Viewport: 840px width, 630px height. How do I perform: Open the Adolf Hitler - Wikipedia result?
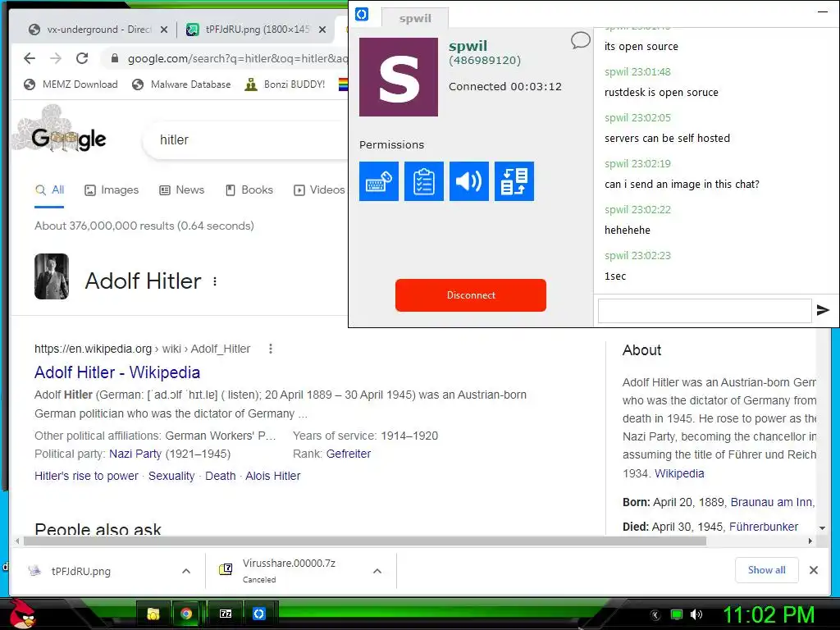(117, 372)
